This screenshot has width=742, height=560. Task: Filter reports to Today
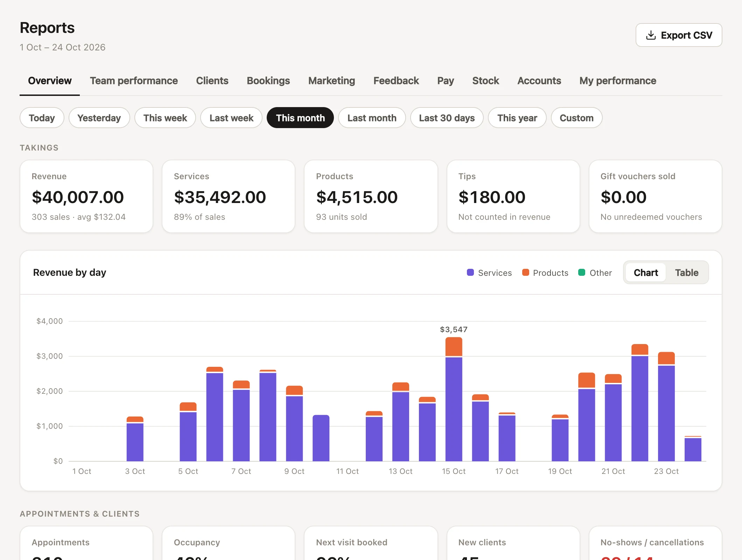42,118
